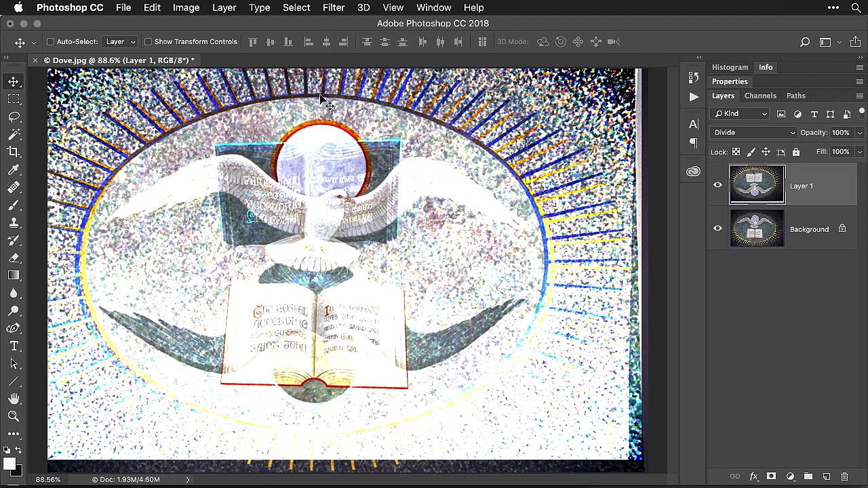Select the Brush tool

point(14,205)
